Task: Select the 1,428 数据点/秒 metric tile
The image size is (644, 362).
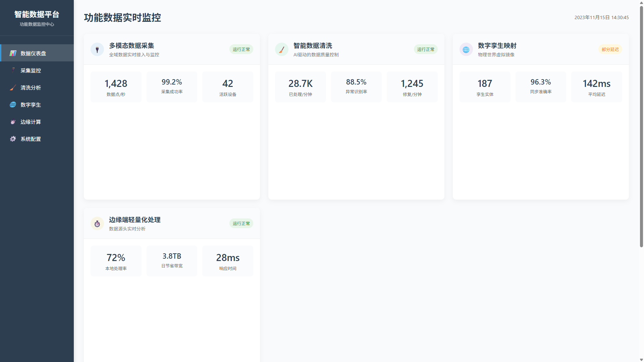Action: tap(116, 87)
